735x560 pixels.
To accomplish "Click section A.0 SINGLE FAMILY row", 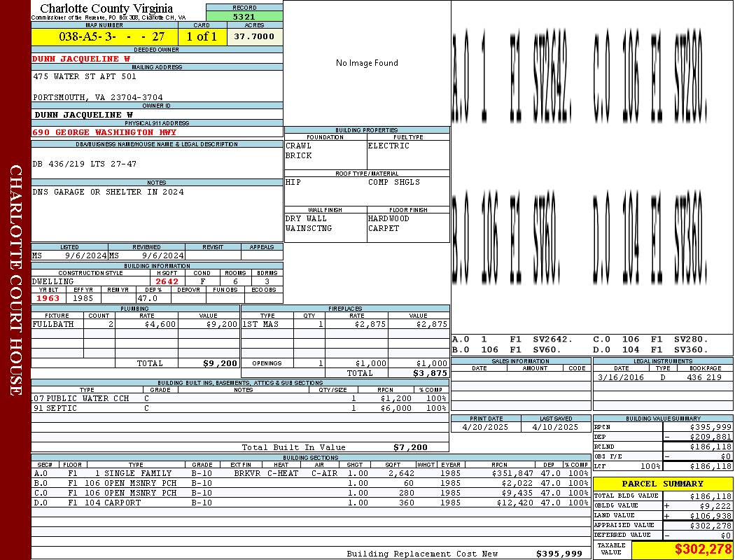I will pyautogui.click(x=311, y=473).
